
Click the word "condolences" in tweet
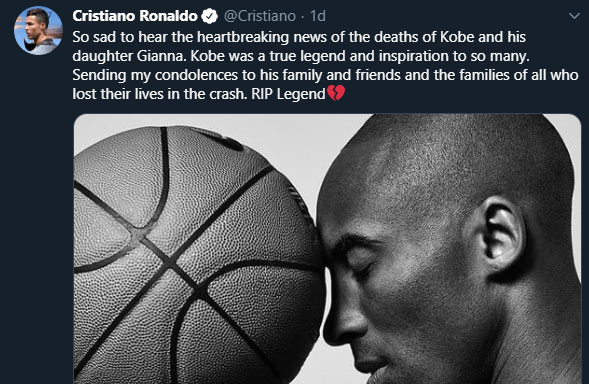[196, 75]
